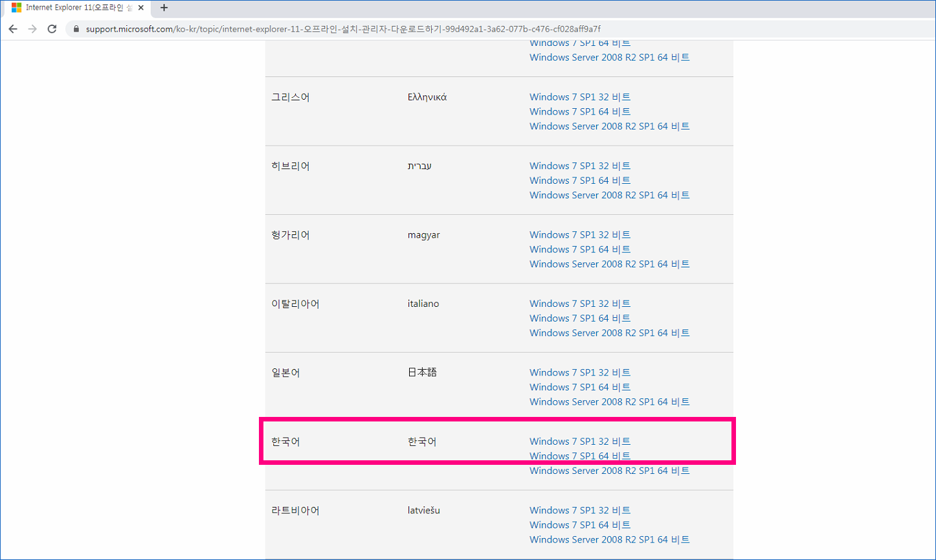Open magyar Windows 7 SP1 64 비트 link

tap(580, 249)
